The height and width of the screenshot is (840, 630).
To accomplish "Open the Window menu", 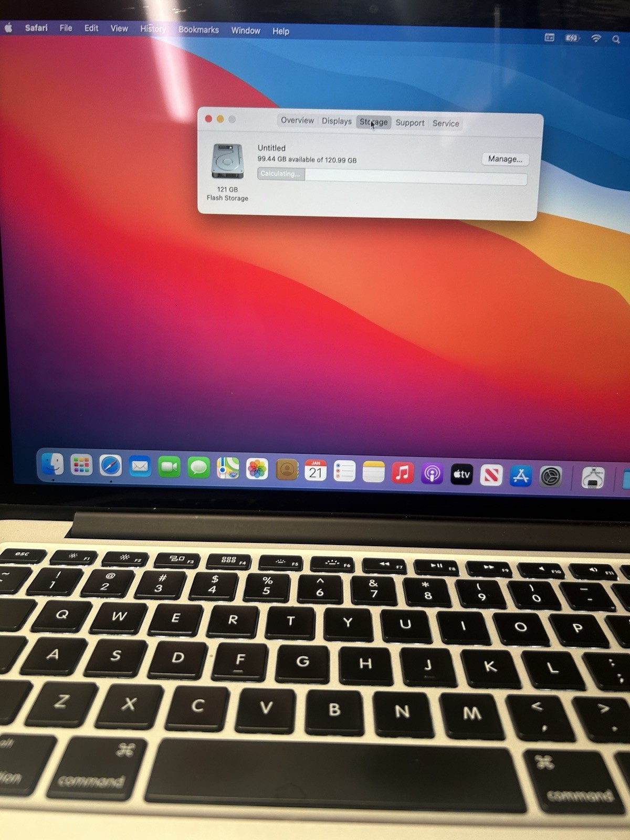I will point(246,30).
